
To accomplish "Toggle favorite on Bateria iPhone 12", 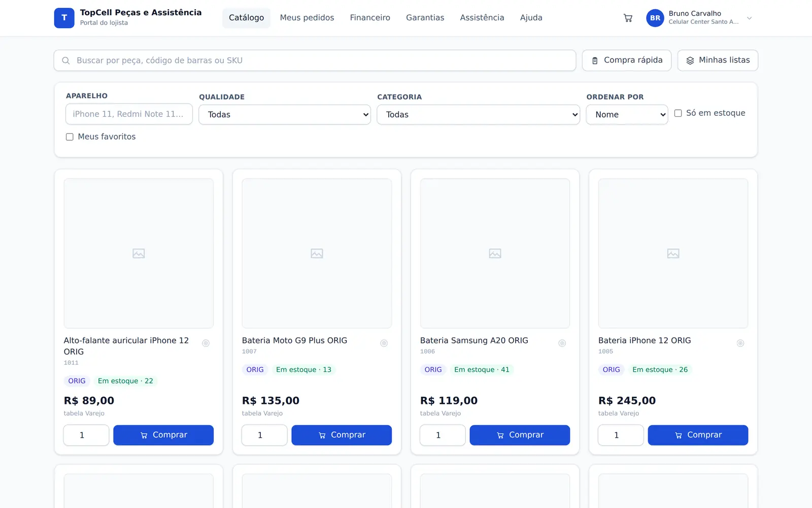I will (x=740, y=343).
